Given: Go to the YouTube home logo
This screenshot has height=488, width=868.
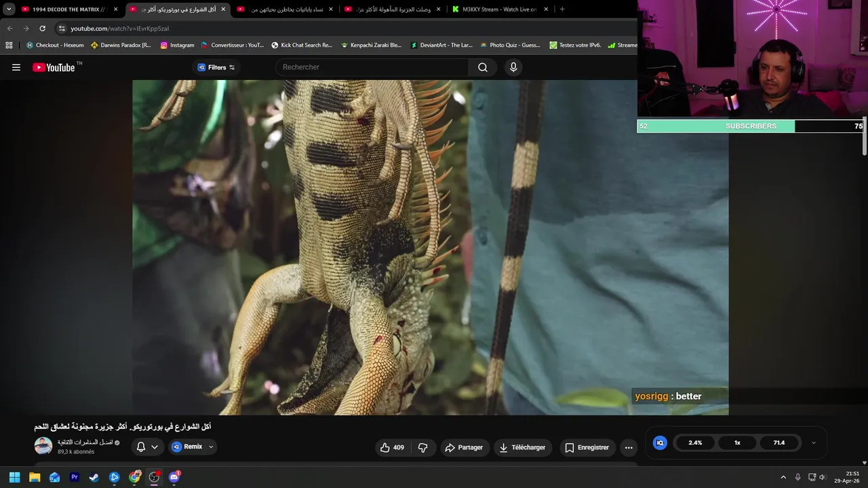Looking at the screenshot, I should 54,67.
